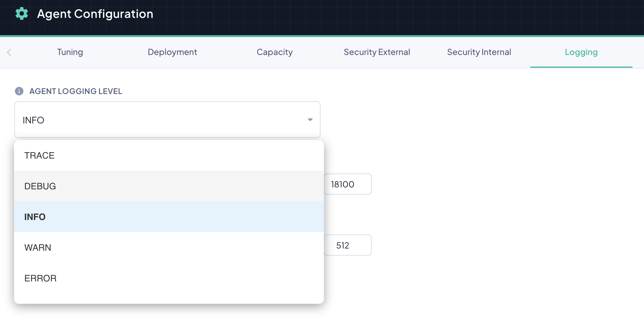Pick INFO in the dropdown list

pos(169,217)
